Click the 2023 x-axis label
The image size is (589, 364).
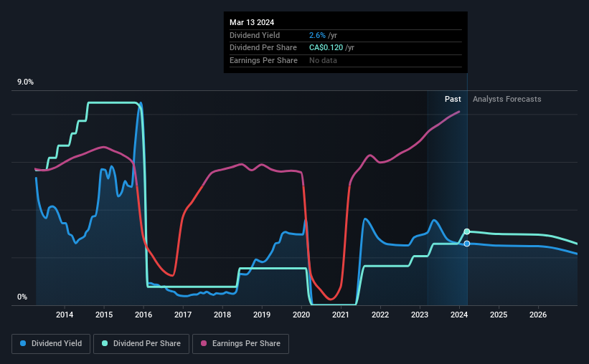point(420,315)
